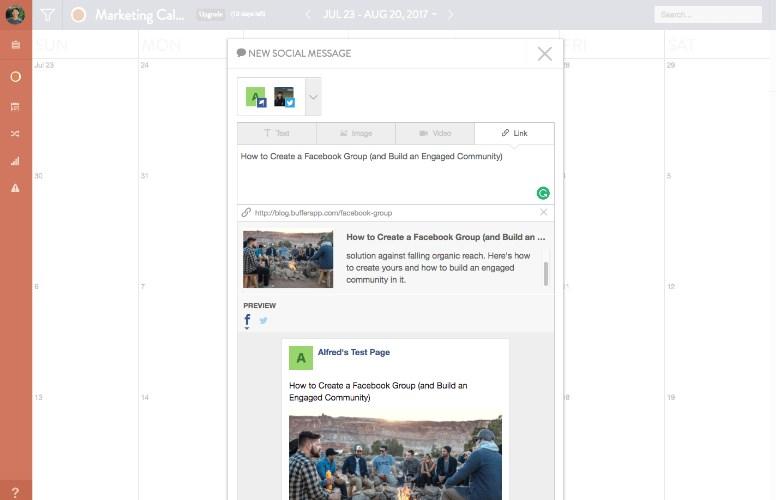Screen dimensions: 776x500
Task: Close the New Social Message dialog
Action: [545, 53]
